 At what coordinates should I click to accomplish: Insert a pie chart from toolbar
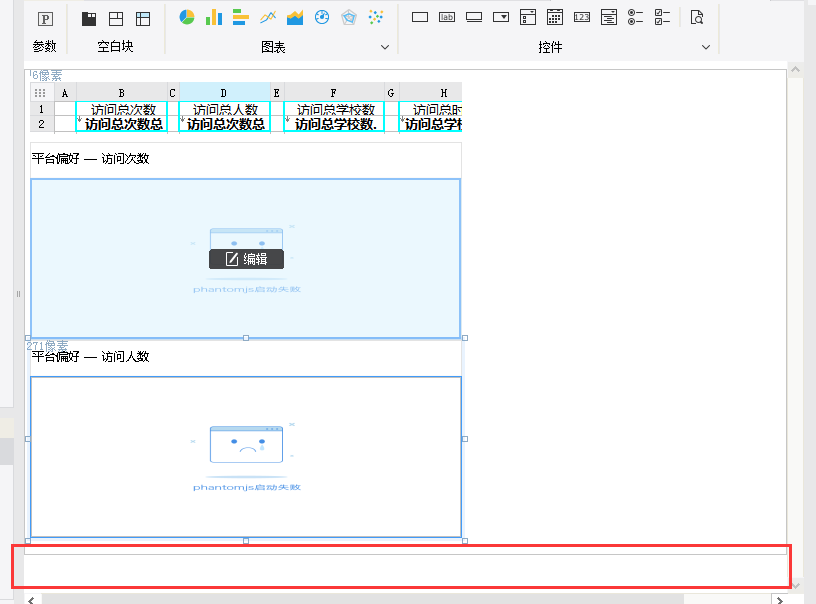[x=187, y=17]
